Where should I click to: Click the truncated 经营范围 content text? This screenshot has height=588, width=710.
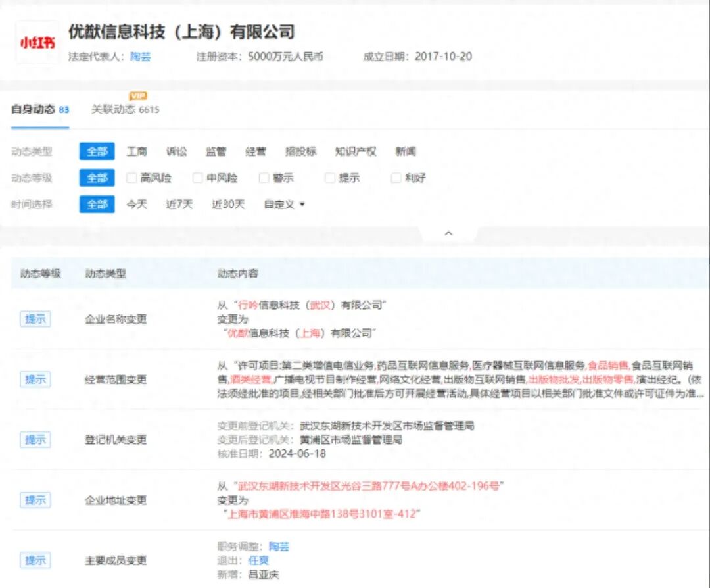[x=460, y=380]
